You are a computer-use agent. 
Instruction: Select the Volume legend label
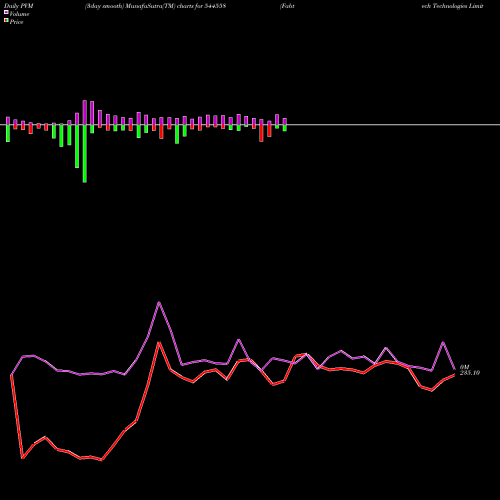point(19,14)
